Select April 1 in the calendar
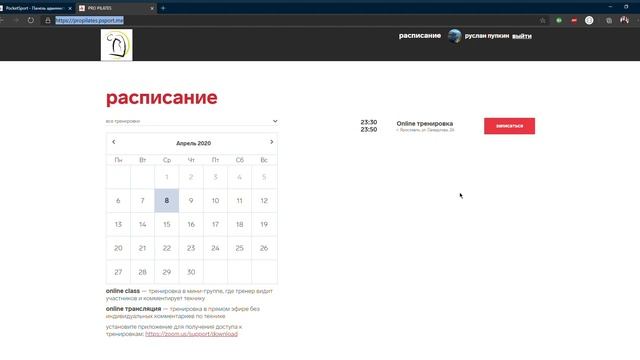This screenshot has width=640, height=360. (167, 177)
